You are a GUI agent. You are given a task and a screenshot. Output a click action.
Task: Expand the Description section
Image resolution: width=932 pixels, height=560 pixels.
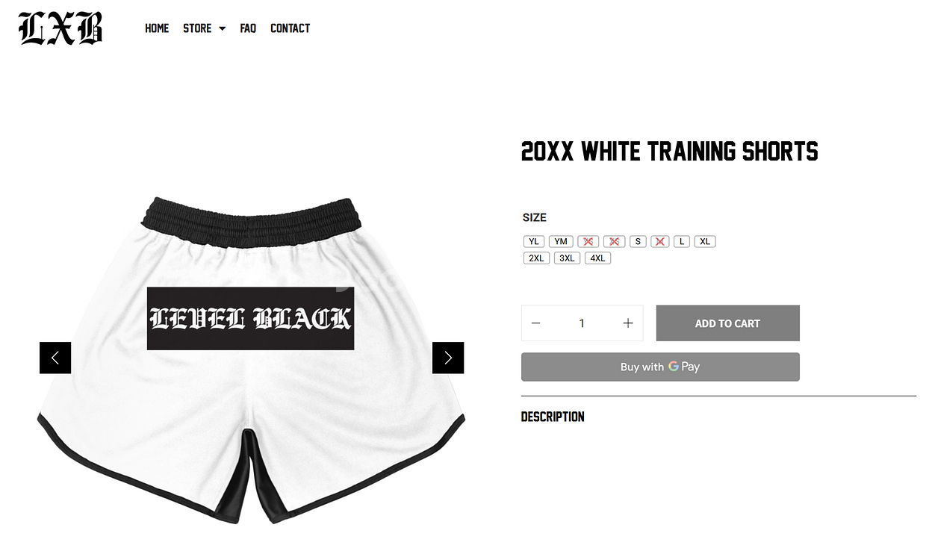tap(553, 417)
